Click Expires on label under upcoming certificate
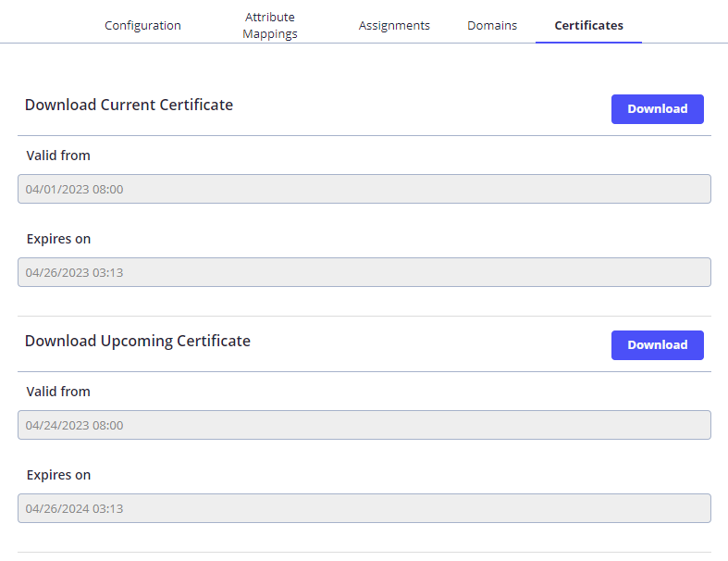This screenshot has height=561, width=728. pos(58,475)
